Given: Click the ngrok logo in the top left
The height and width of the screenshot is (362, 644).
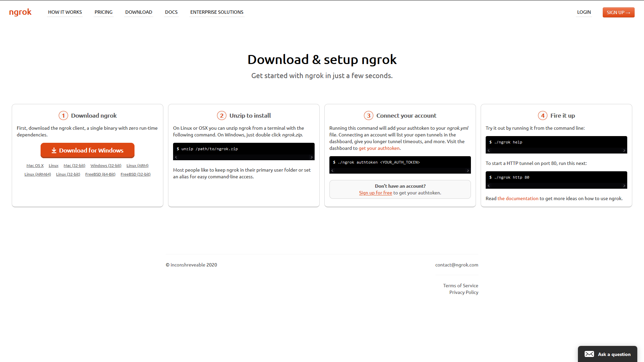Looking at the screenshot, I should (x=20, y=12).
